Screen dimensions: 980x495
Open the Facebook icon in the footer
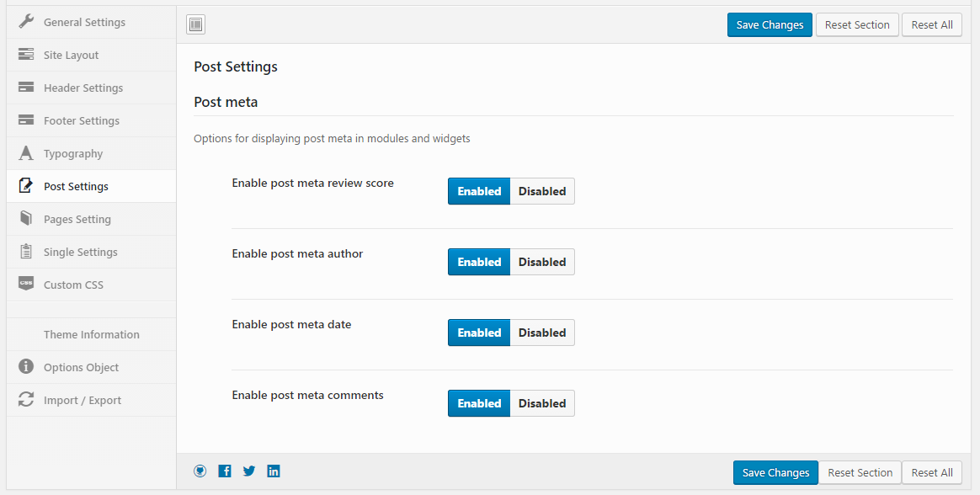[x=225, y=471]
